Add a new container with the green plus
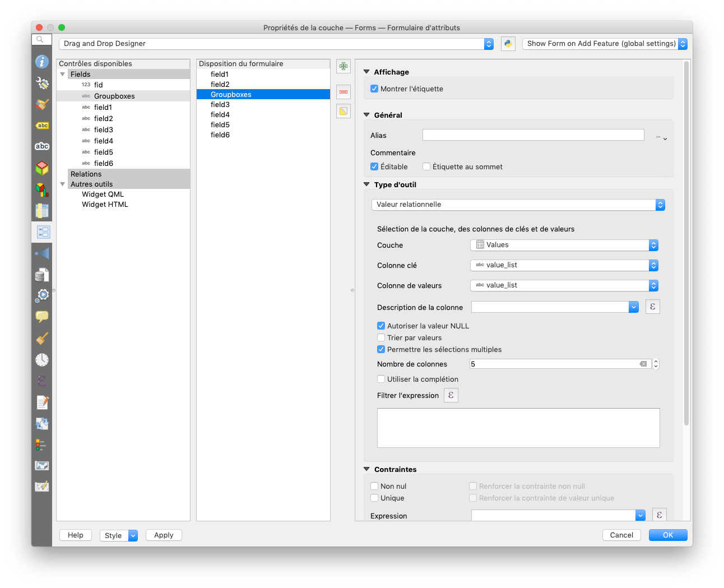The image size is (724, 588). coord(344,66)
